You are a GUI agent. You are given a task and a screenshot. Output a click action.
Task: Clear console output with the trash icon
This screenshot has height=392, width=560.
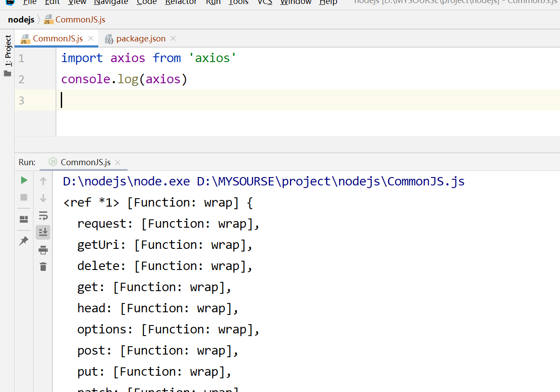pyautogui.click(x=43, y=266)
